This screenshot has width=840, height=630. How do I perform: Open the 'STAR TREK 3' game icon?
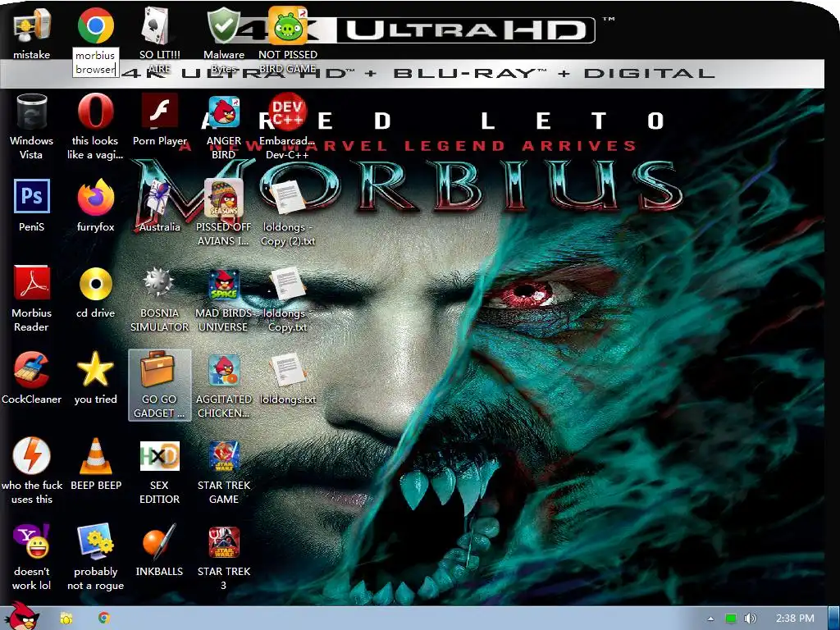click(223, 542)
